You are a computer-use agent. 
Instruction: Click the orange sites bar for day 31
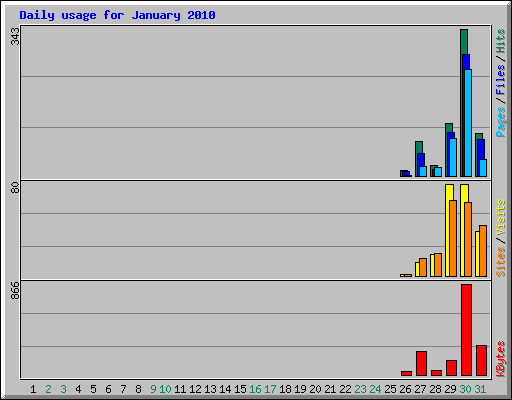click(483, 251)
